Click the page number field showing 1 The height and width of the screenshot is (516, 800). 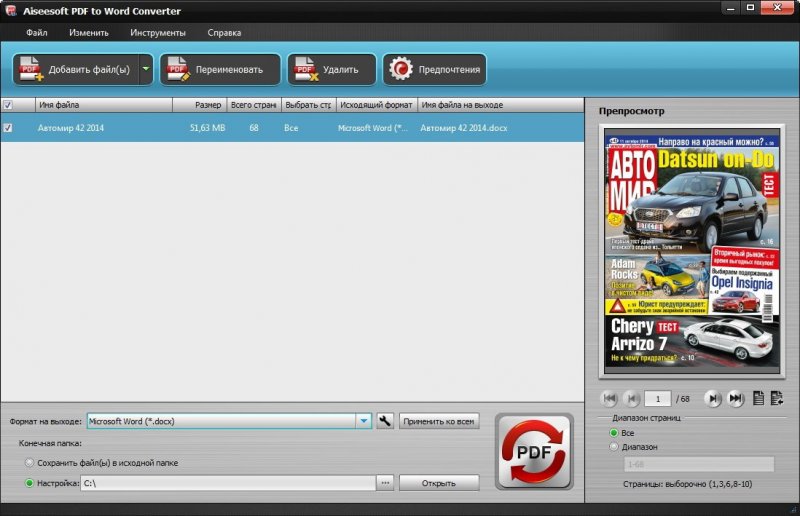pyautogui.click(x=658, y=399)
